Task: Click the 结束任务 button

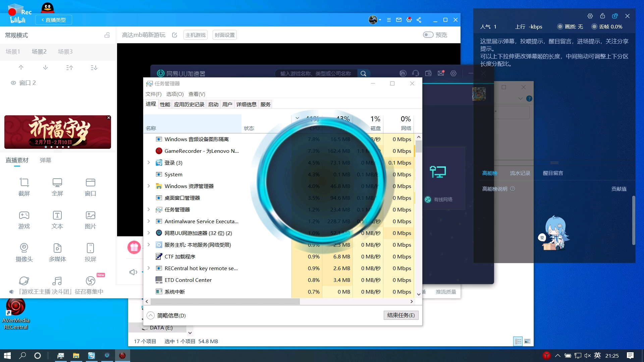Action: tap(400, 315)
